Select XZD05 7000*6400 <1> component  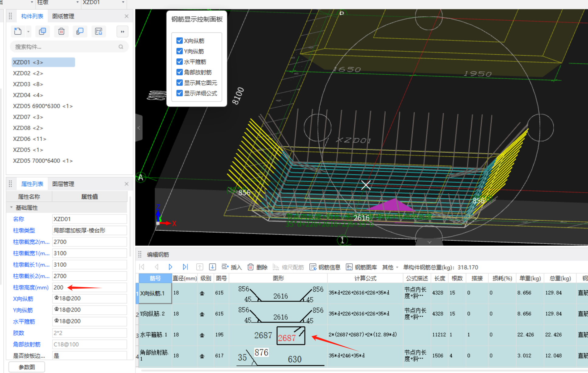[43, 161]
